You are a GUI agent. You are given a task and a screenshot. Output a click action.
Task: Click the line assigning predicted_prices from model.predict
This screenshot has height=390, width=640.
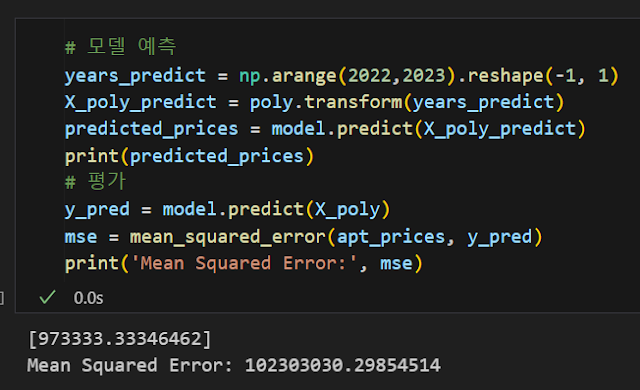coord(325,129)
